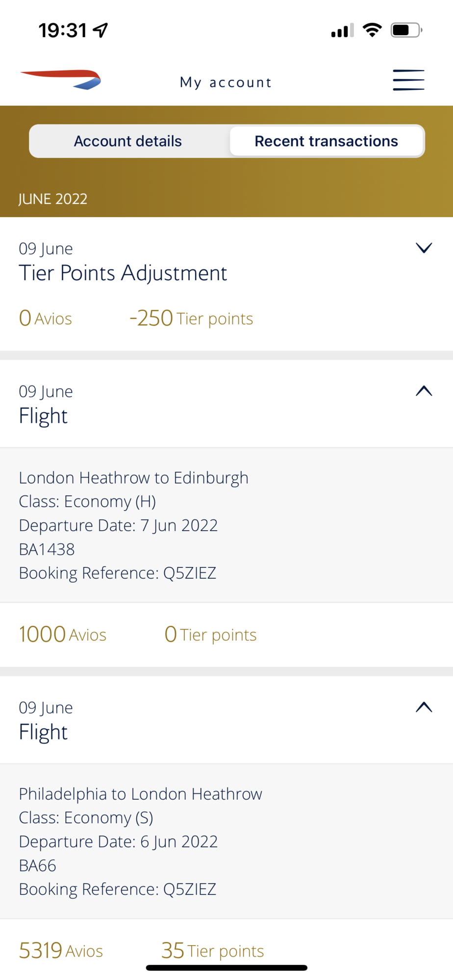Tap the 1000 Avios amount
The height and width of the screenshot is (980, 453).
click(x=62, y=634)
